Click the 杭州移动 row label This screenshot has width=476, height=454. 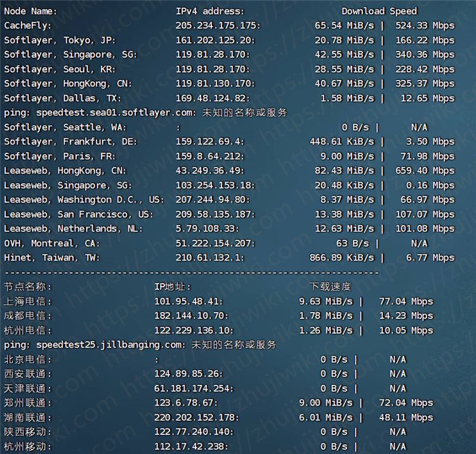click(x=28, y=446)
